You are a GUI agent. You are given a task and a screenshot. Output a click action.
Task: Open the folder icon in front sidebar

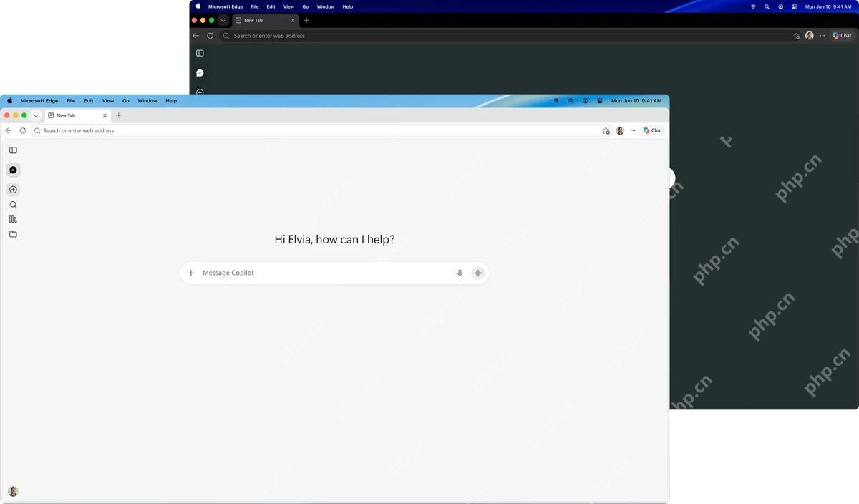pos(13,234)
